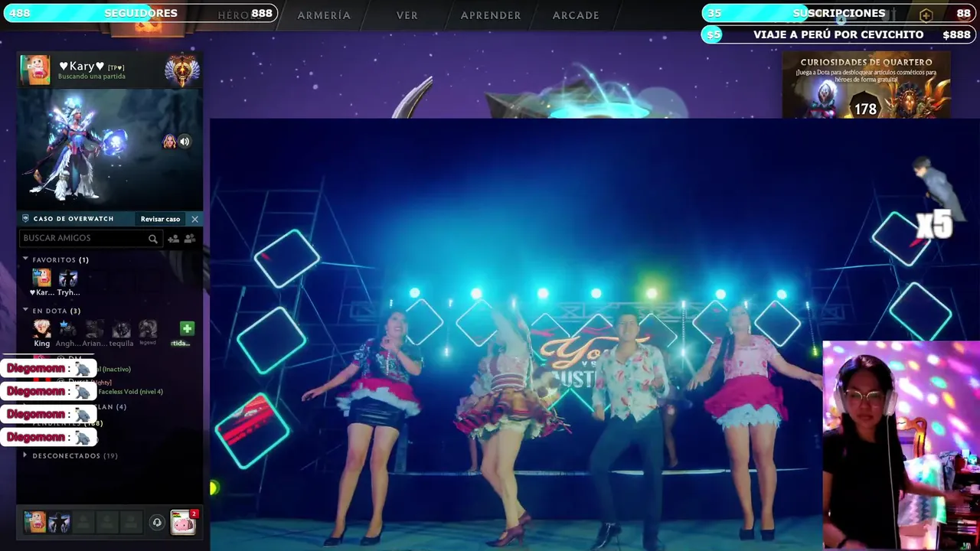Open pink brain chat icon with 2 badge
Screen dimensions: 980x551
pos(183,523)
